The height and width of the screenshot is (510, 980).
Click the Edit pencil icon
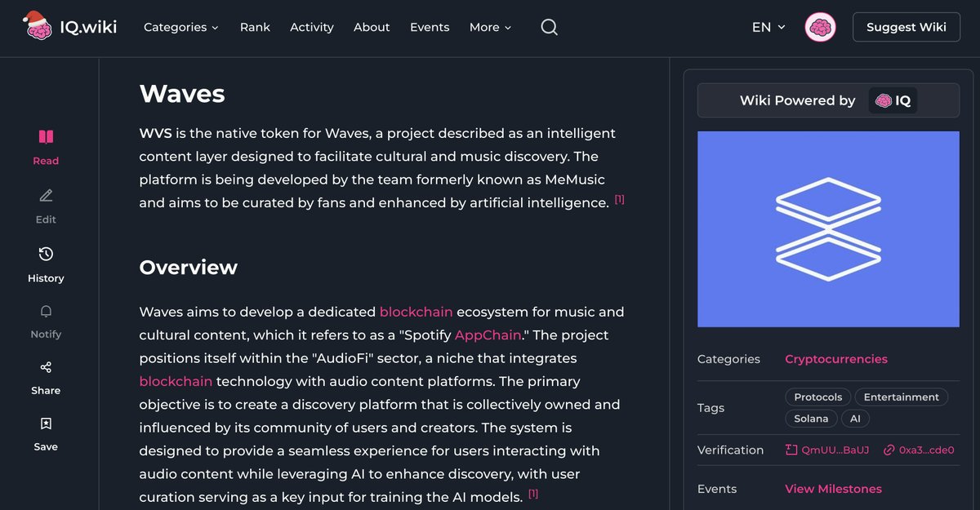click(x=46, y=196)
